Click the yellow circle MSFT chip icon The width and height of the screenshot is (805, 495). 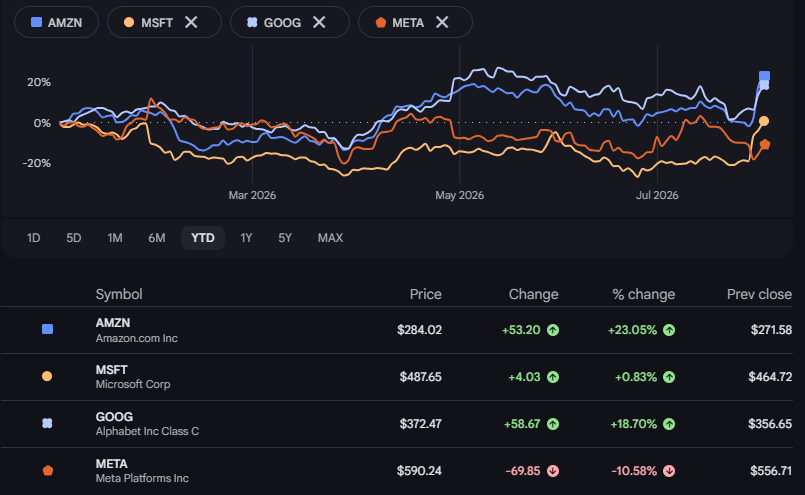pos(129,22)
